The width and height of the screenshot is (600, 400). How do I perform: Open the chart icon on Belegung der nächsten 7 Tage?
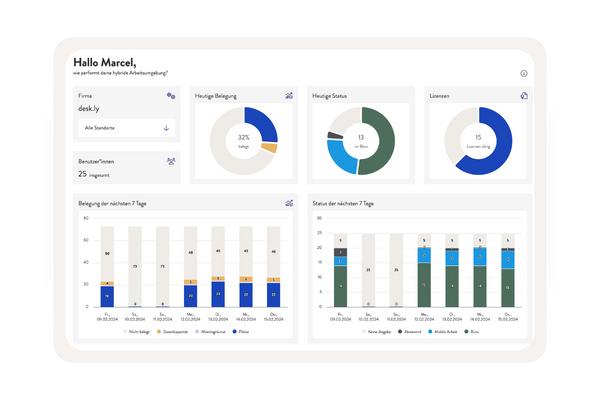click(289, 203)
